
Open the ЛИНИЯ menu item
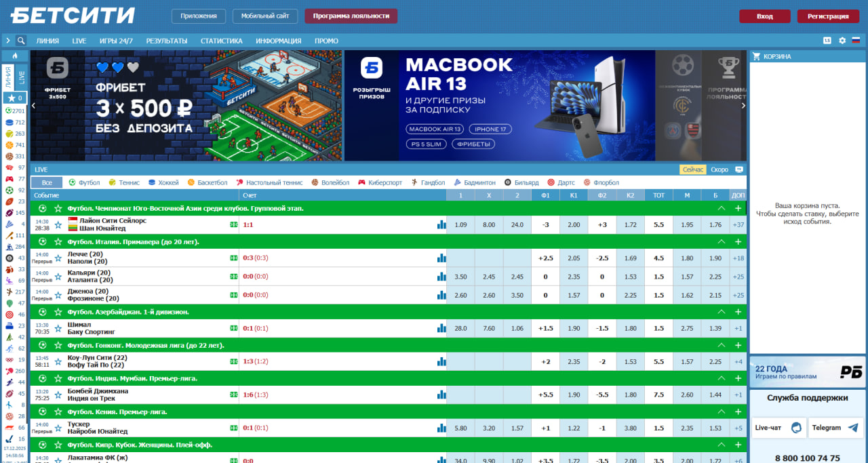47,41
